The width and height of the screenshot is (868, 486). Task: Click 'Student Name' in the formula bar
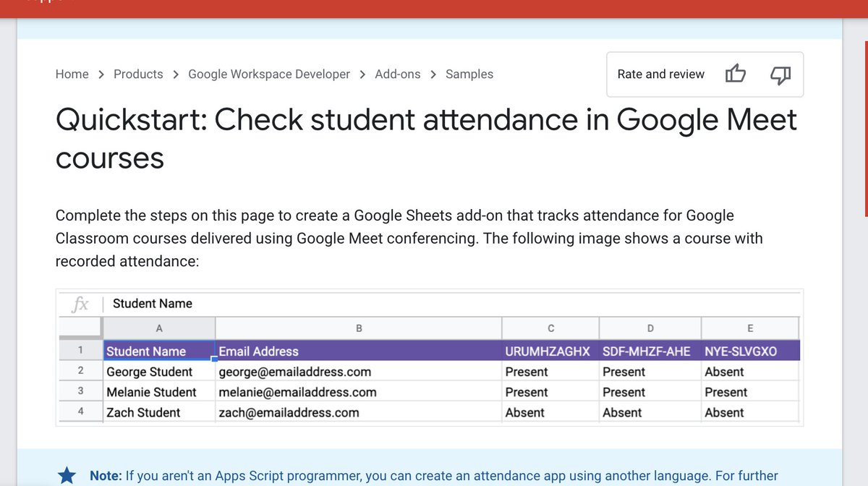point(153,304)
